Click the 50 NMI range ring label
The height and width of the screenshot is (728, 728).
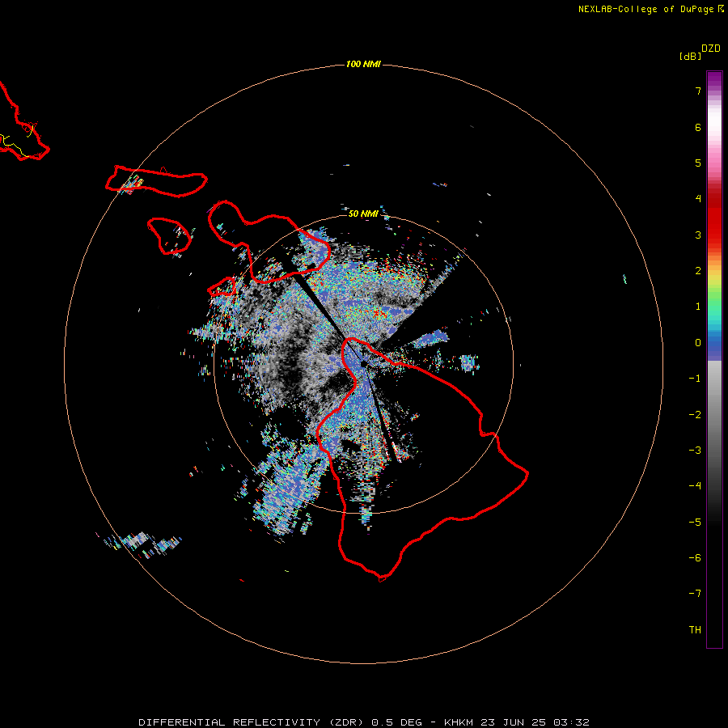pyautogui.click(x=363, y=214)
